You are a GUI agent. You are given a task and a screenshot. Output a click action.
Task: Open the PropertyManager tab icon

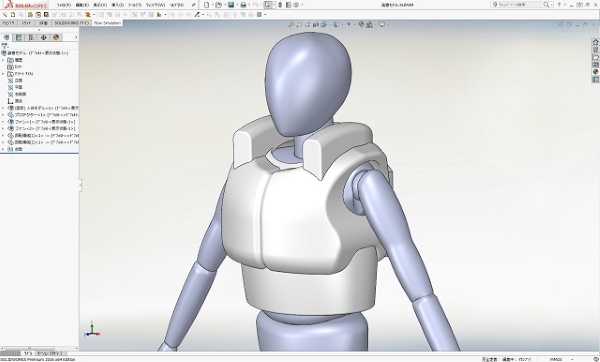tap(18, 37)
